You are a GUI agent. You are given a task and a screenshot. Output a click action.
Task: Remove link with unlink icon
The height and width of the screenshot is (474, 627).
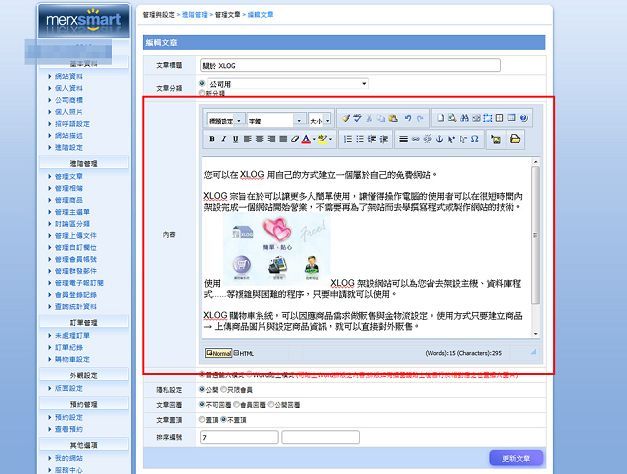point(427,139)
